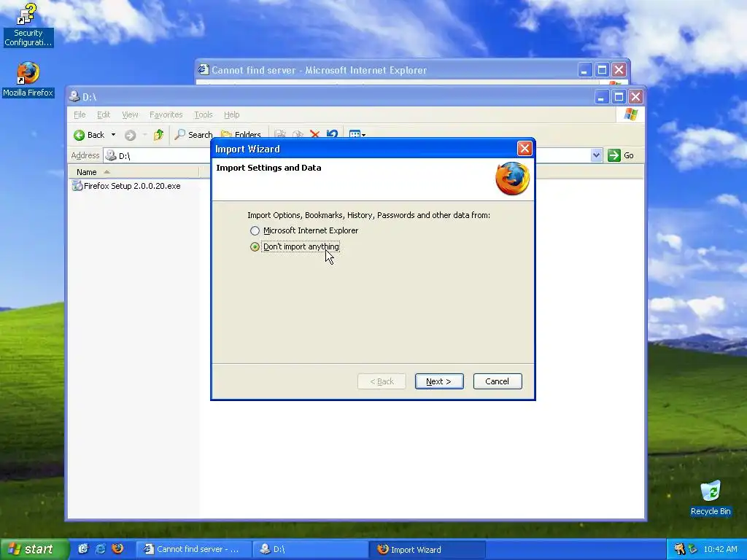Minimize the Internet Explorer window

pyautogui.click(x=584, y=70)
